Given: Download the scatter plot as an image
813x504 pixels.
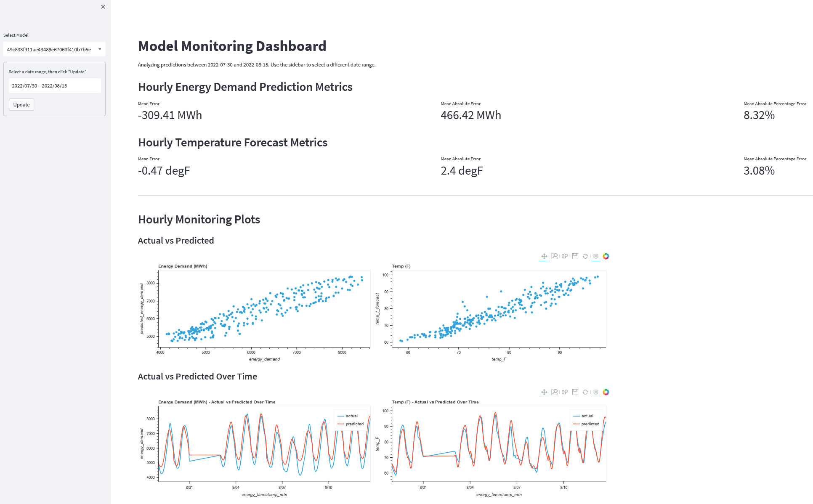Looking at the screenshot, I should pos(575,256).
